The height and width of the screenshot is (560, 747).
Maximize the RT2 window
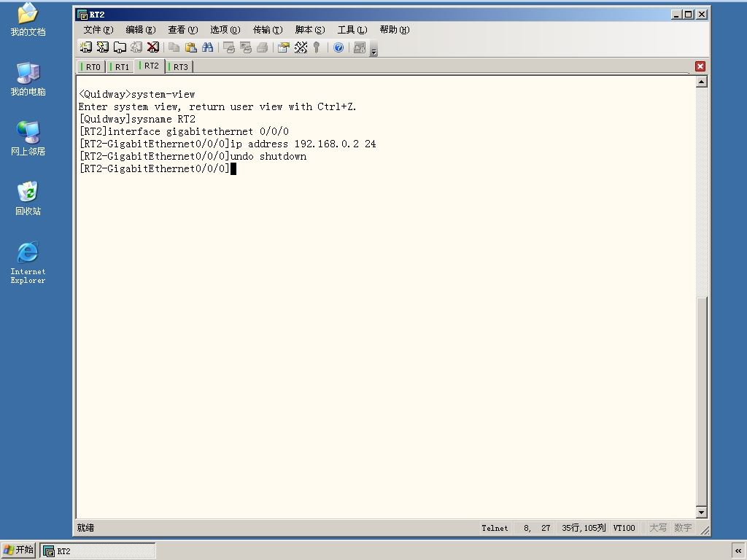pos(689,15)
